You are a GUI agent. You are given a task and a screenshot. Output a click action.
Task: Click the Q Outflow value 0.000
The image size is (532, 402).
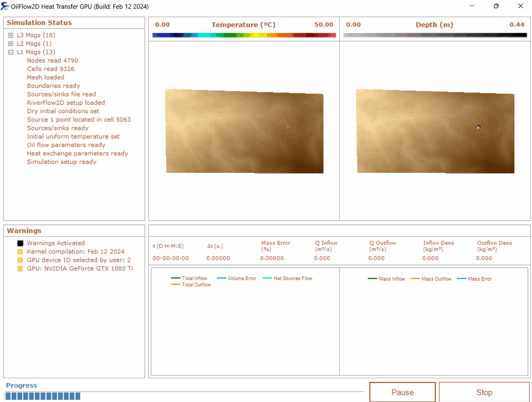click(376, 258)
